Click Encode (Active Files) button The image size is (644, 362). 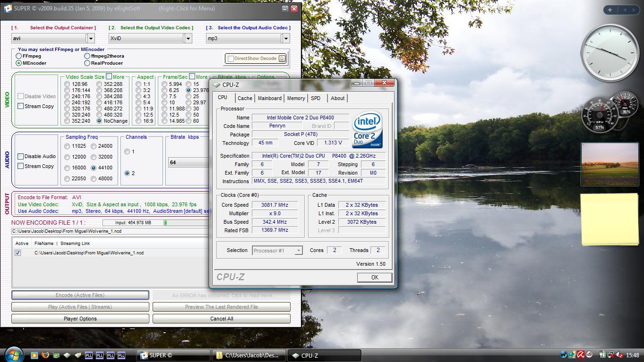[80, 295]
